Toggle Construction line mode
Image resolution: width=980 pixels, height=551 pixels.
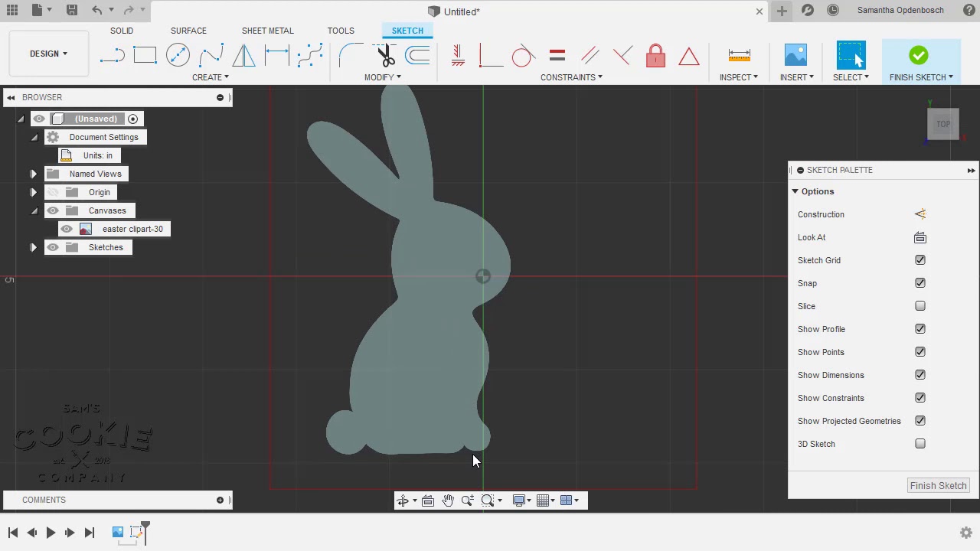click(920, 214)
